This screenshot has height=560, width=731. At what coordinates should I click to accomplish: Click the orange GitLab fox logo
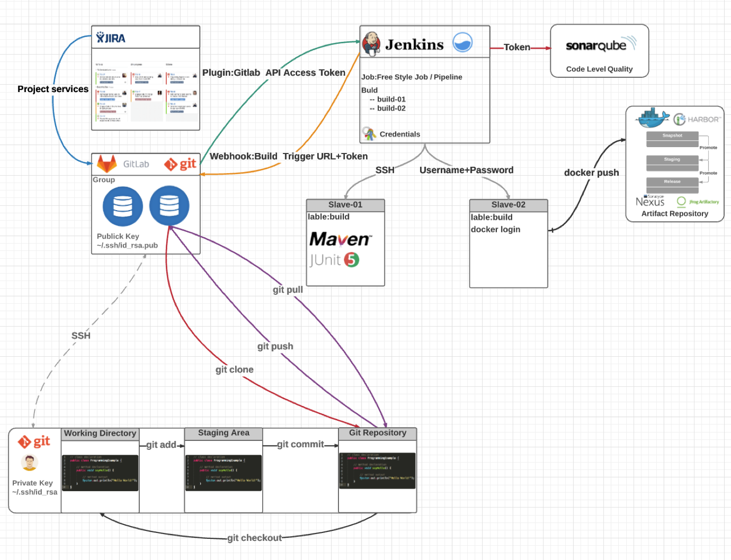(107, 164)
